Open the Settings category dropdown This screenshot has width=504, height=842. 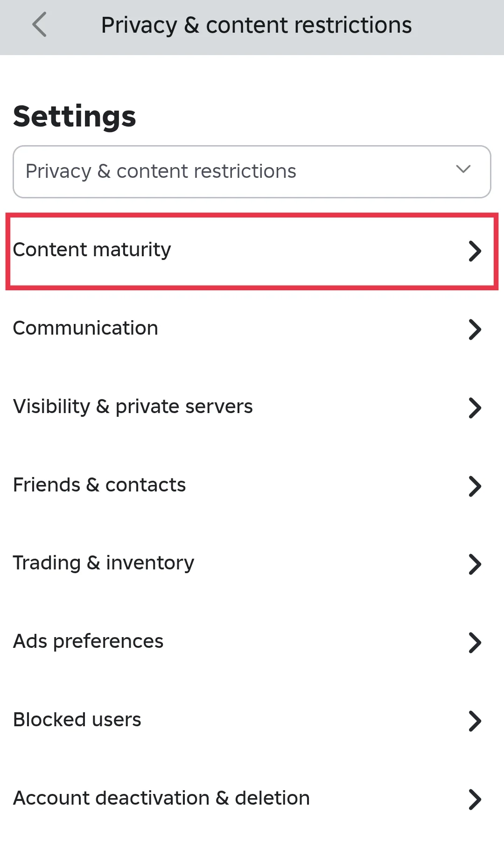pos(252,172)
